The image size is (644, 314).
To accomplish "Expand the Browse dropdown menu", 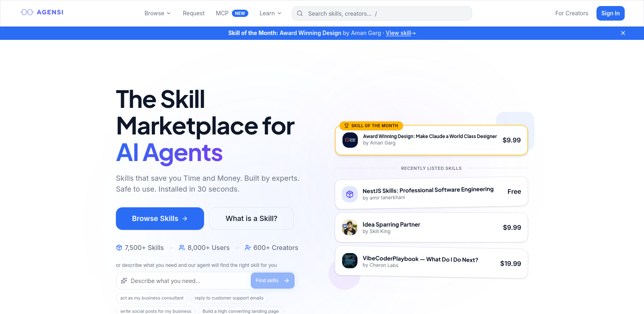I will click(x=158, y=13).
